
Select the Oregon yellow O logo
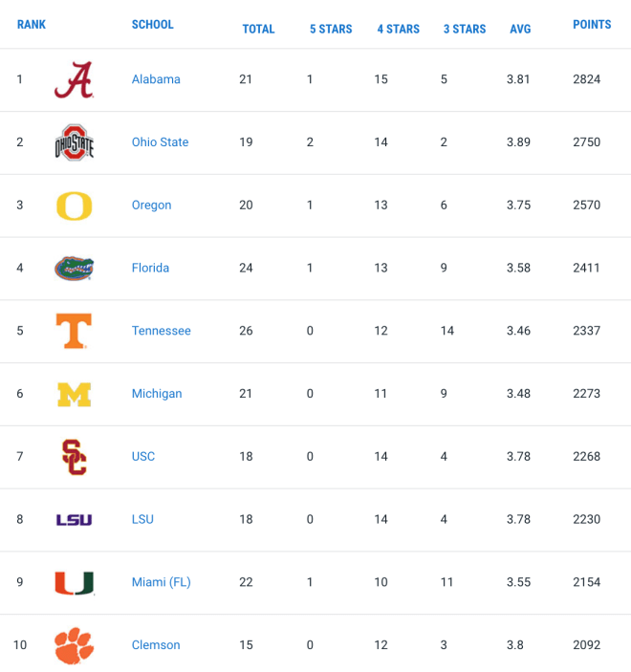tap(75, 206)
